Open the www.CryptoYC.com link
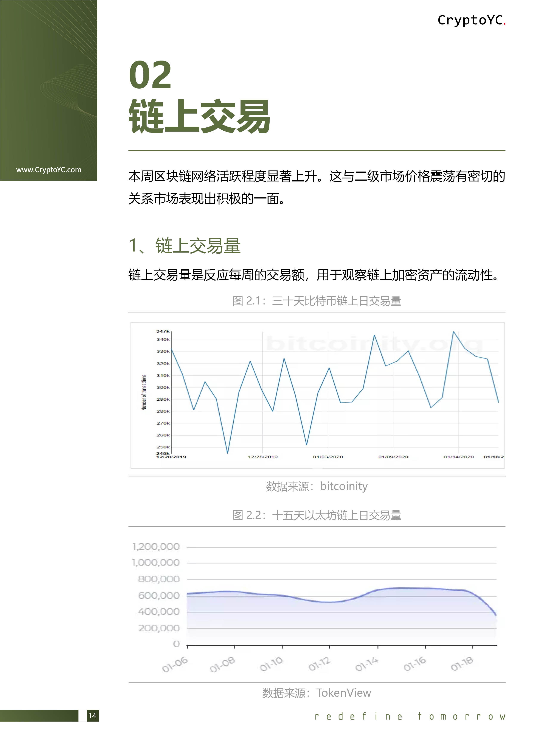The height and width of the screenshot is (756, 534). tap(49, 170)
